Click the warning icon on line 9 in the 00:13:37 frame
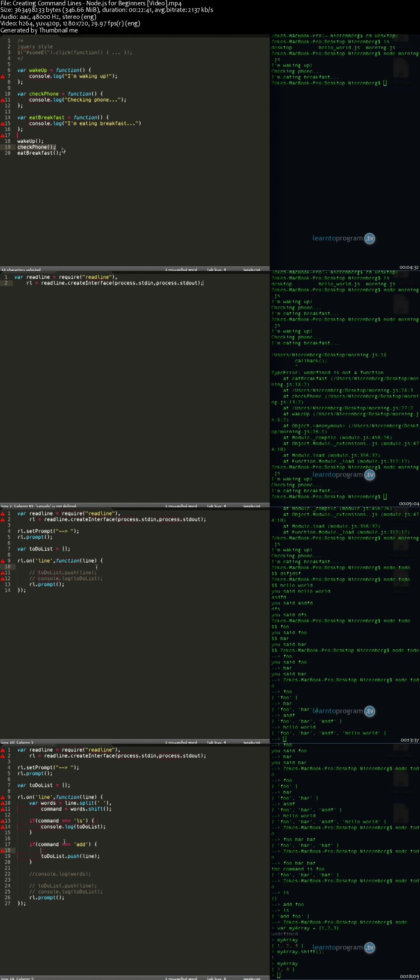The image size is (420, 980). coord(2,561)
